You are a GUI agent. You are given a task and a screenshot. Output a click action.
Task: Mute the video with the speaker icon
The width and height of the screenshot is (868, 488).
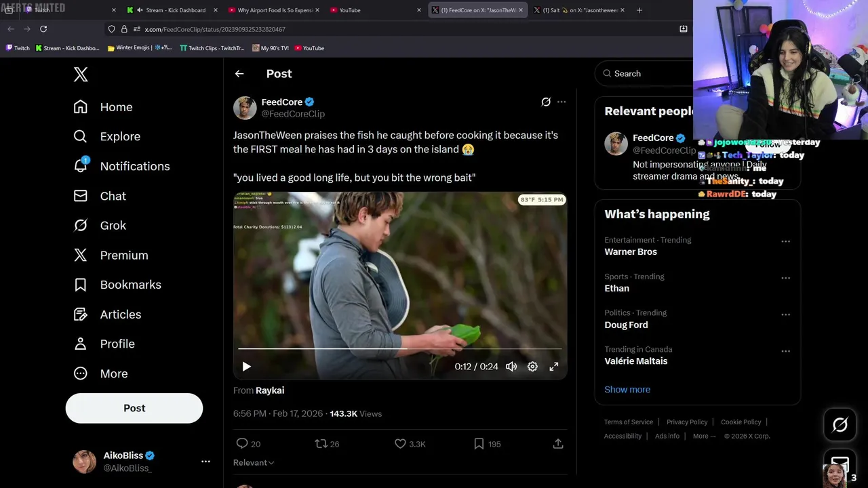pyautogui.click(x=511, y=367)
